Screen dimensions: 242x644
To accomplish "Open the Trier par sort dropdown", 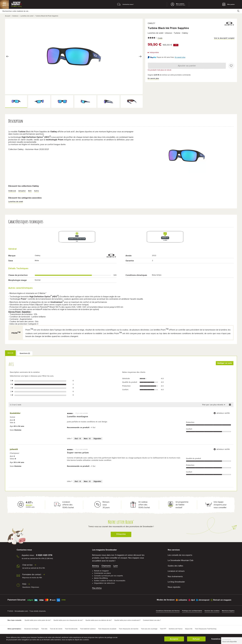I will coord(214,404).
